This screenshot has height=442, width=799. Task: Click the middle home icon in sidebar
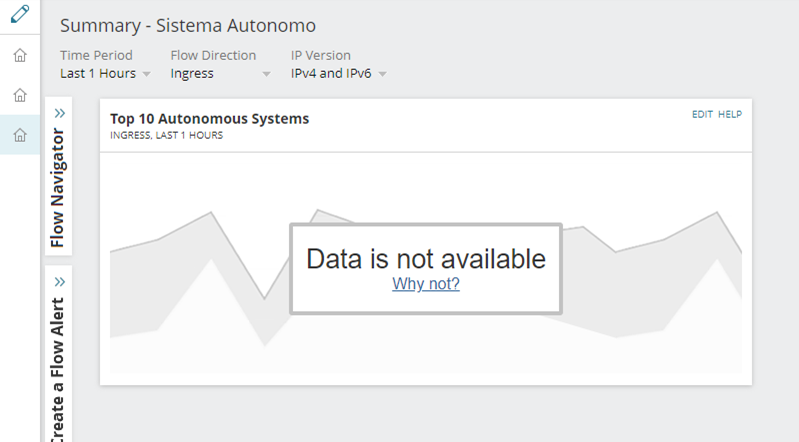click(x=19, y=95)
